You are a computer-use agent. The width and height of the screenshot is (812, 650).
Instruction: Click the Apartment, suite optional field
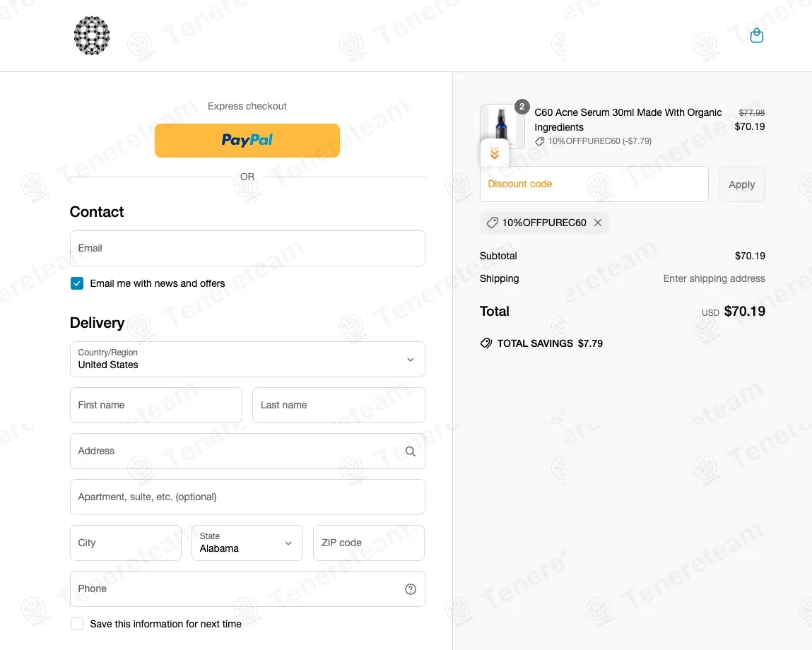pyautogui.click(x=247, y=497)
